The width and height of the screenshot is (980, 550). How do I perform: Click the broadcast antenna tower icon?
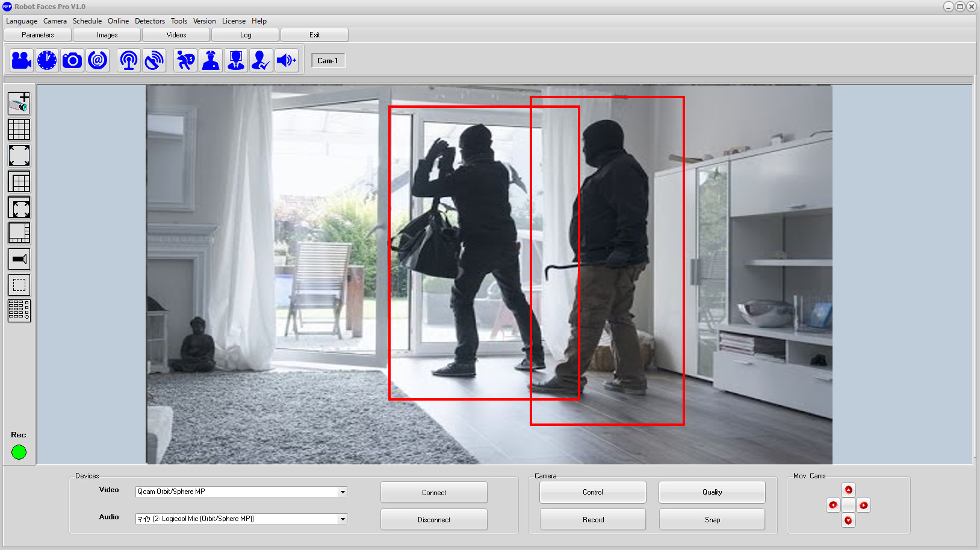point(129,60)
